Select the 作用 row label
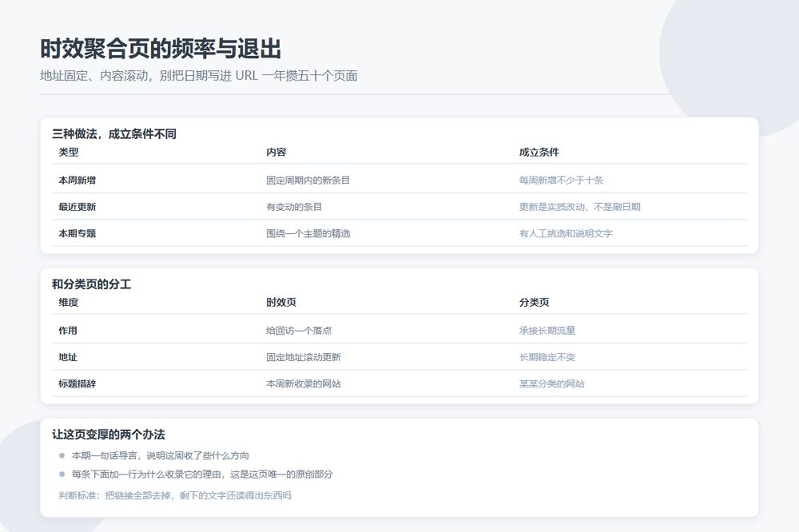The width and height of the screenshot is (799, 532). pyautogui.click(x=68, y=331)
